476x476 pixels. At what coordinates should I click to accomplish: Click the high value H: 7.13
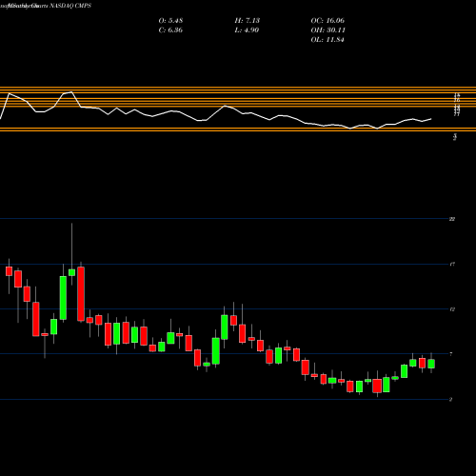[x=248, y=20]
